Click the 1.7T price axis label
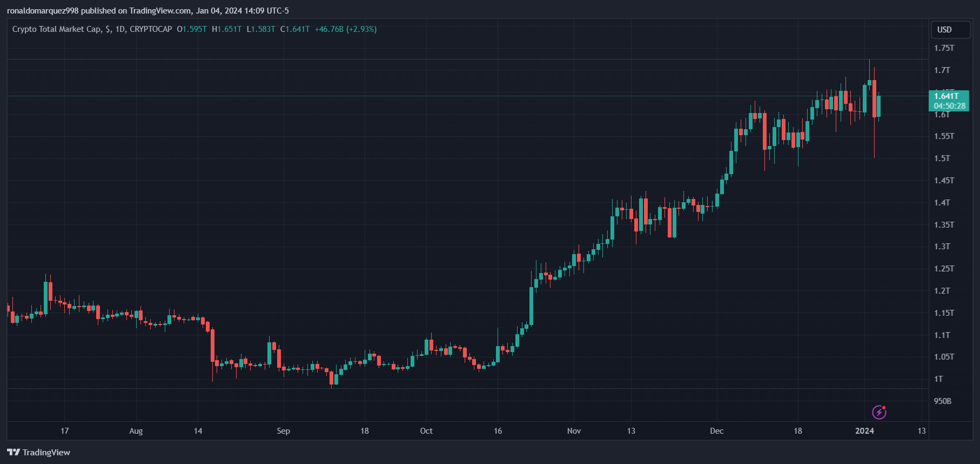This screenshot has width=980, height=464. click(x=942, y=70)
